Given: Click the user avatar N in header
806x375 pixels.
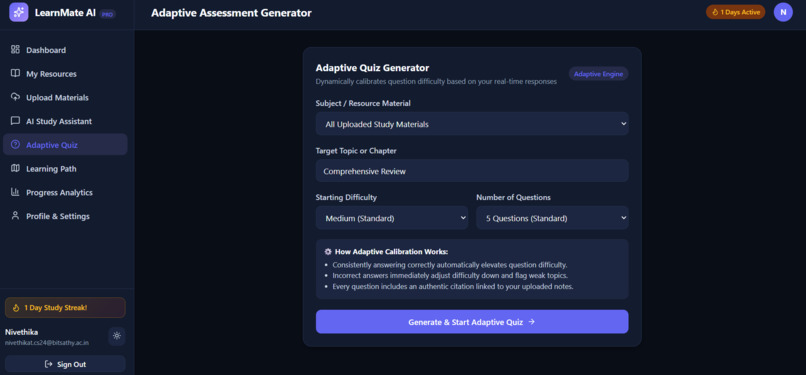Looking at the screenshot, I should (783, 12).
